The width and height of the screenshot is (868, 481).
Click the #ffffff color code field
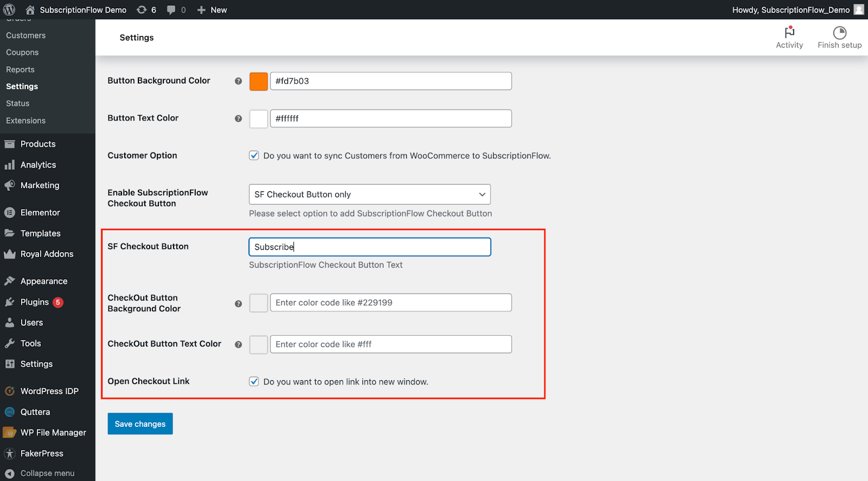click(x=391, y=118)
